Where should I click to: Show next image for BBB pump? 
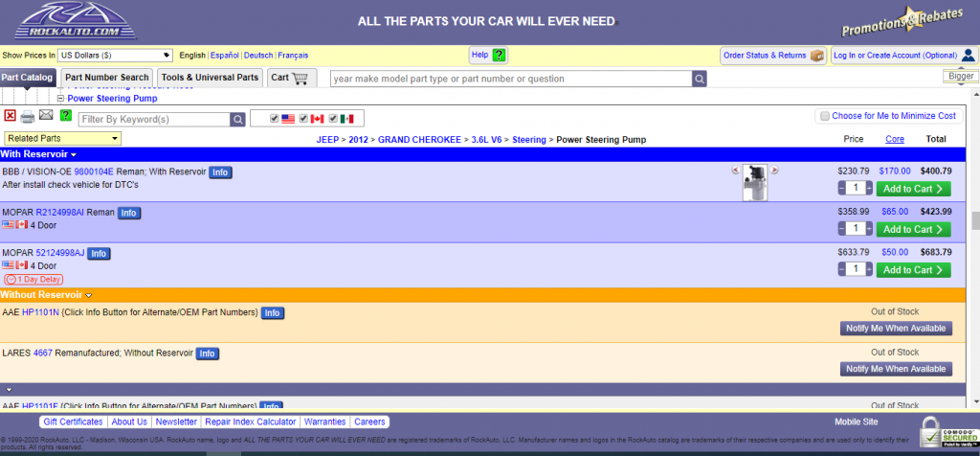point(774,170)
